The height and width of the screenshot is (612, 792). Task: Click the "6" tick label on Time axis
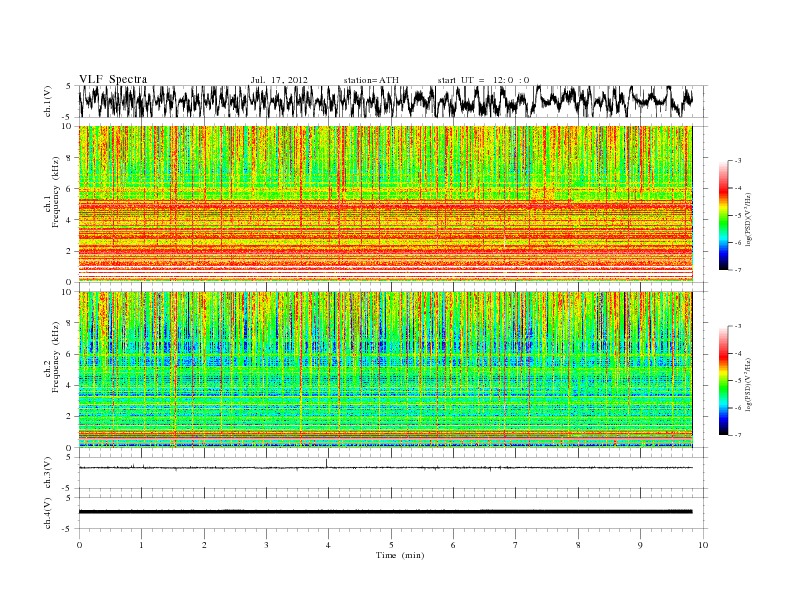tap(453, 545)
